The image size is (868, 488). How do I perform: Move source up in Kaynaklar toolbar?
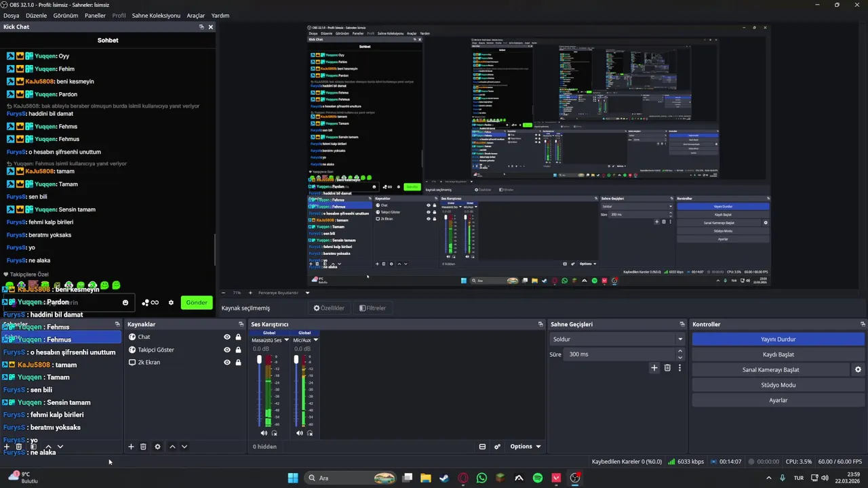click(x=172, y=447)
